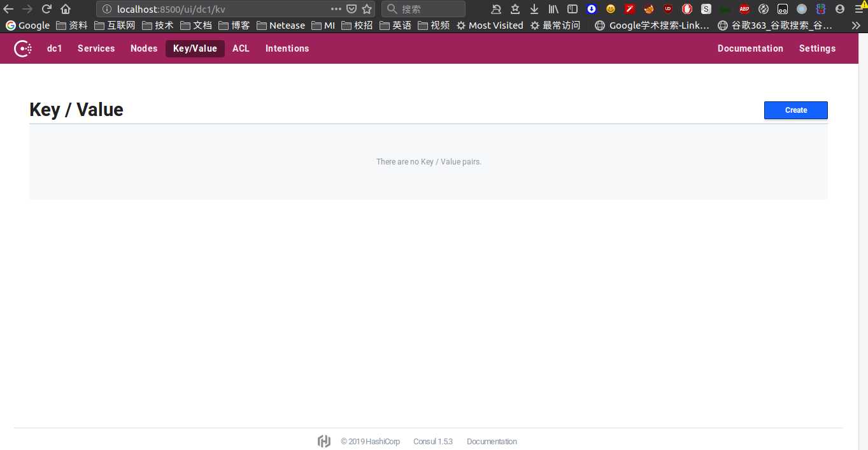Viewport: 868px width, 450px height.
Task: Expand the MI bookmark folder
Action: click(x=324, y=25)
